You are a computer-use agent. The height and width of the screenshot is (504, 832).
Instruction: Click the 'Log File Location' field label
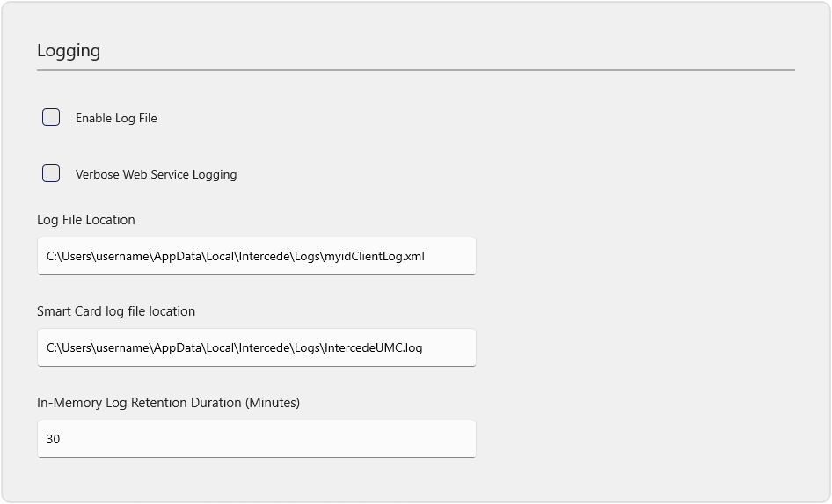pyautogui.click(x=86, y=220)
